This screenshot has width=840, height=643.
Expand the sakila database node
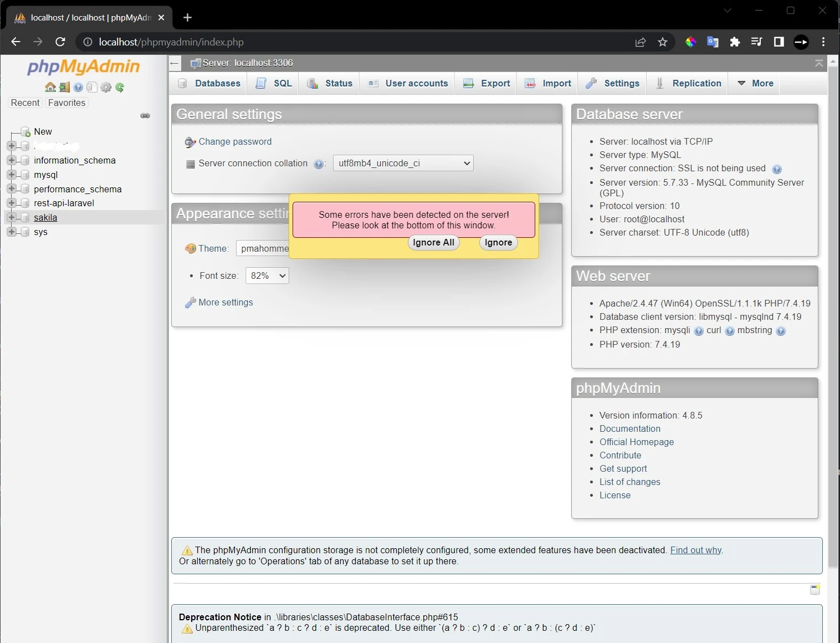11,217
